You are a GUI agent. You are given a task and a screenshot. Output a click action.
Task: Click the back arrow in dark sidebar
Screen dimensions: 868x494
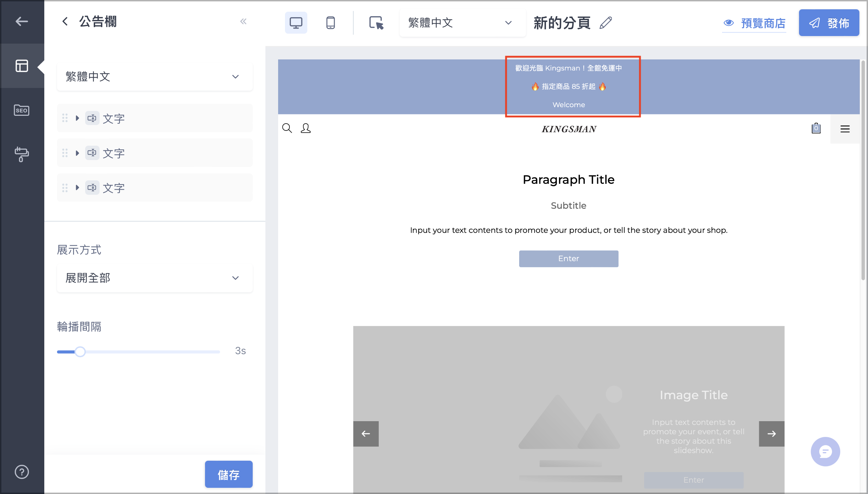(x=22, y=21)
